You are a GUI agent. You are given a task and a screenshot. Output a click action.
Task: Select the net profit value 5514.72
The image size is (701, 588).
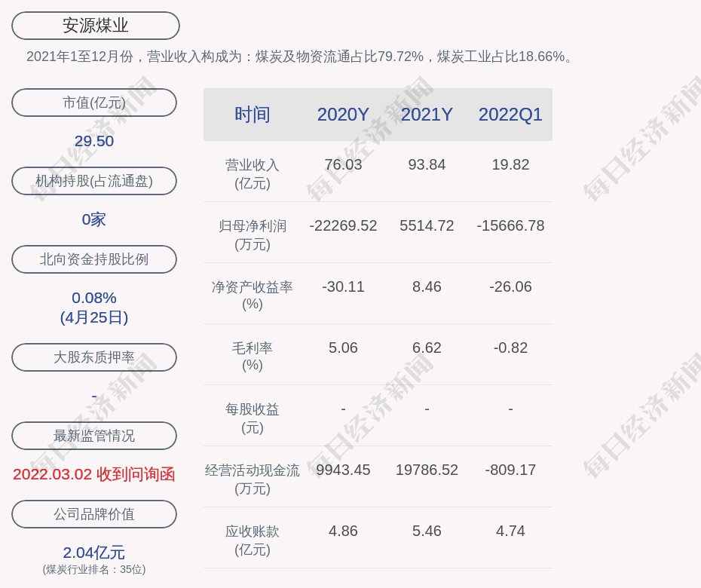click(427, 225)
